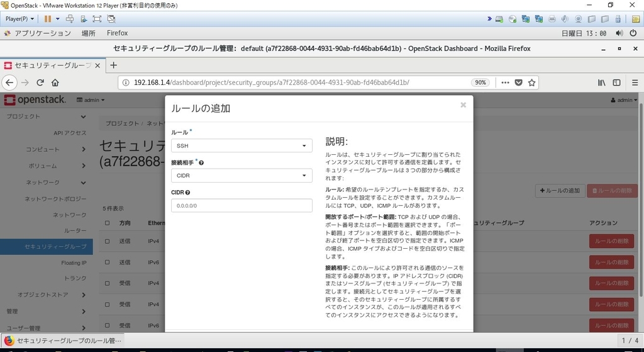Open the Firefox menu in GNOME top bar
The height and width of the screenshot is (352, 644).
click(118, 33)
